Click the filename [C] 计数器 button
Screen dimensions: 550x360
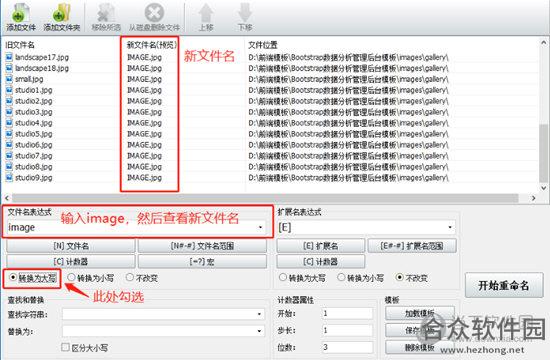(71, 261)
